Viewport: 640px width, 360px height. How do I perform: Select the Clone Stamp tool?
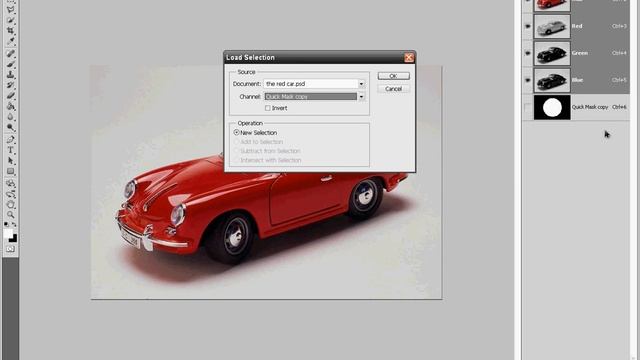[11, 75]
